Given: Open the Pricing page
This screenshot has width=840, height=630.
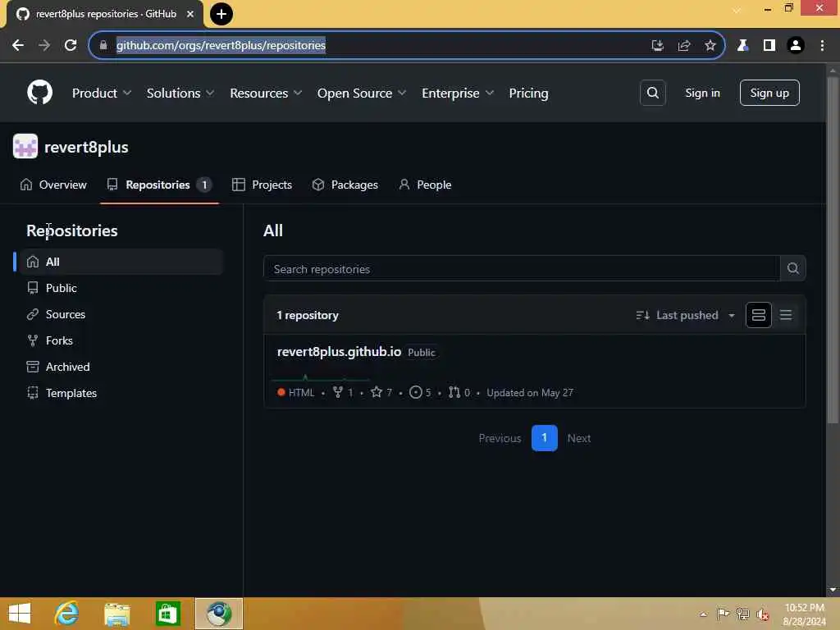Looking at the screenshot, I should click(x=528, y=94).
